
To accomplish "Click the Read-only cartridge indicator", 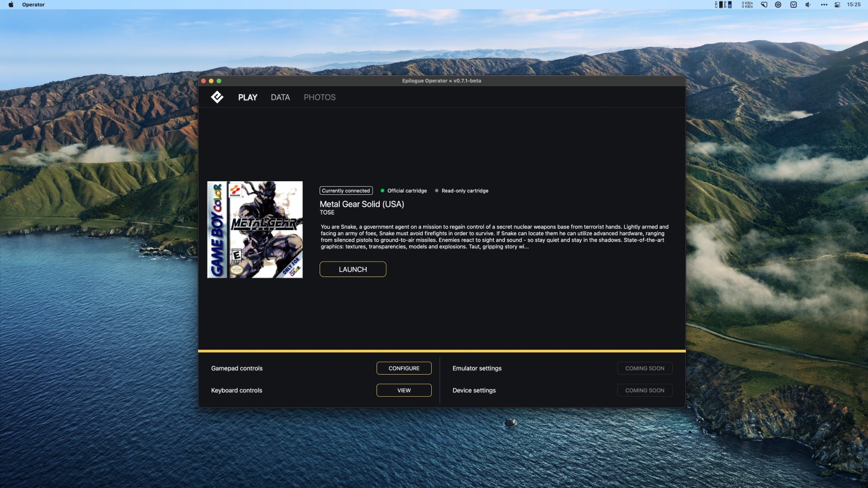I will 462,191.
